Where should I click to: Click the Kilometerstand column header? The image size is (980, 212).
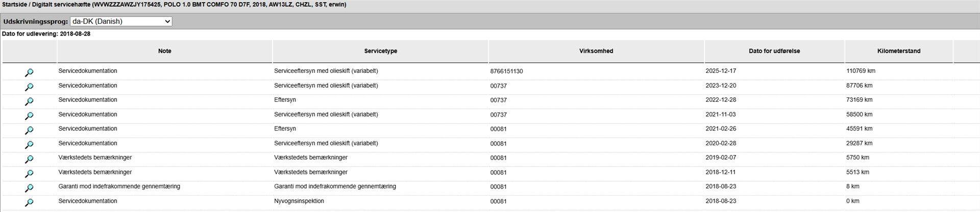898,51
